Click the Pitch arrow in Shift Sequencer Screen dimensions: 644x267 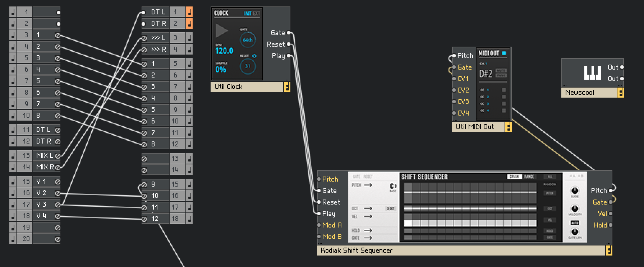click(368, 185)
